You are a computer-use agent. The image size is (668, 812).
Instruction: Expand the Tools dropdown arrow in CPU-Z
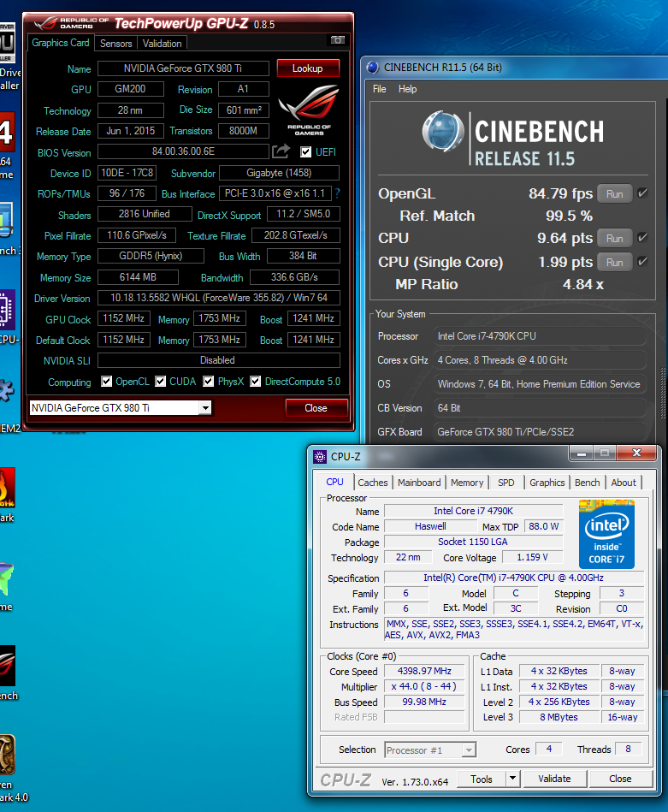point(512,779)
